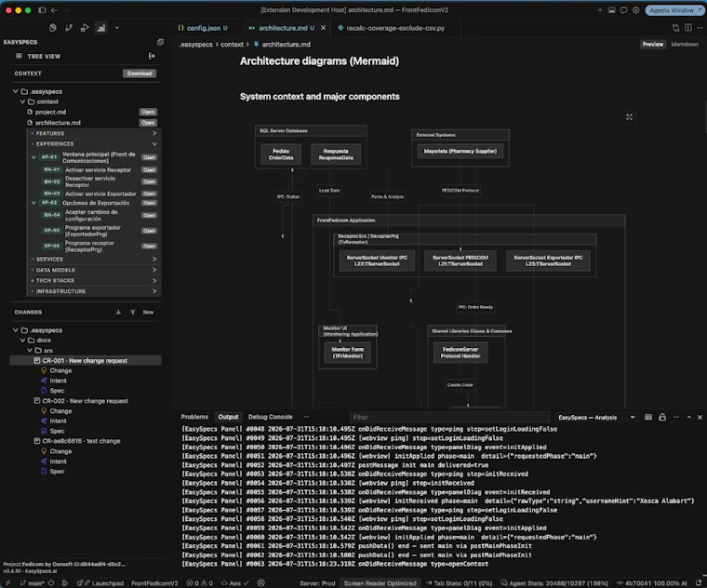This screenshot has width=707, height=588.
Task: Collapse the srs folder
Action: coord(30,351)
